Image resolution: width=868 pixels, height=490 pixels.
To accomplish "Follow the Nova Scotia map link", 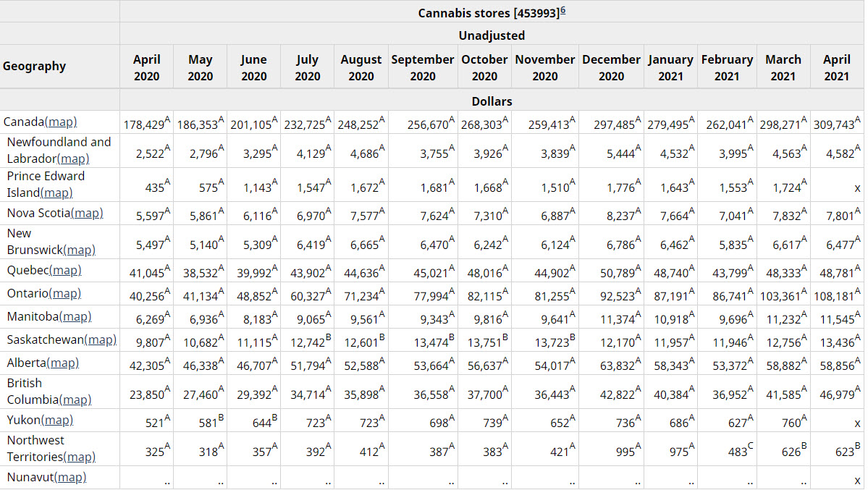I will click(x=87, y=213).
